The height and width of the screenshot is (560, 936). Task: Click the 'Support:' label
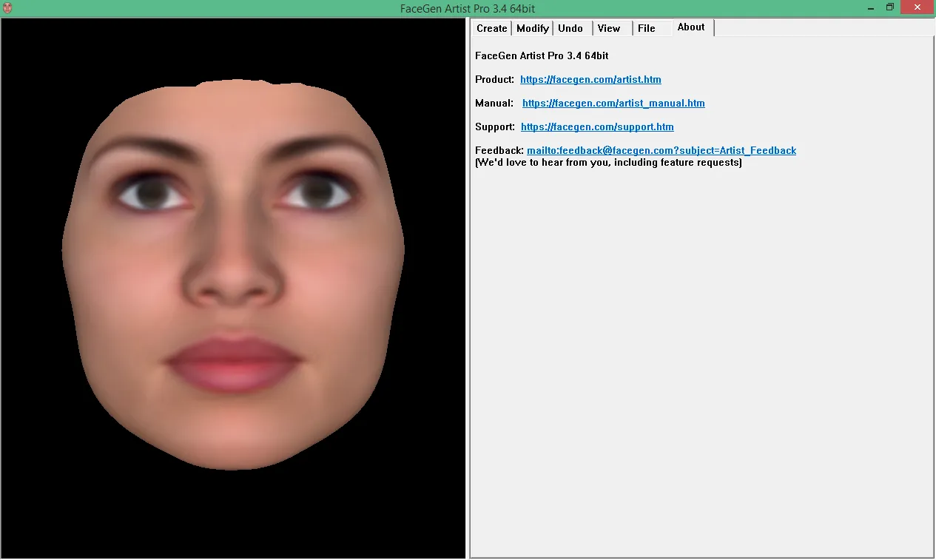point(495,126)
